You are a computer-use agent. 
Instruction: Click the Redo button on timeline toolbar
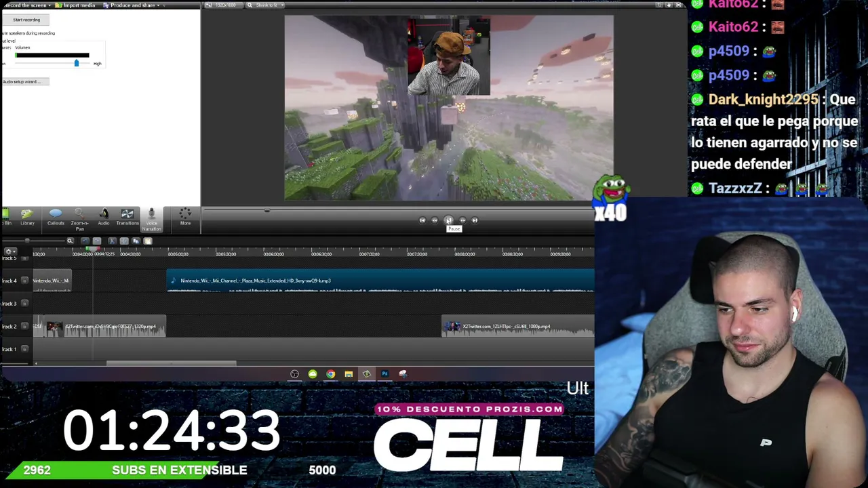point(97,241)
